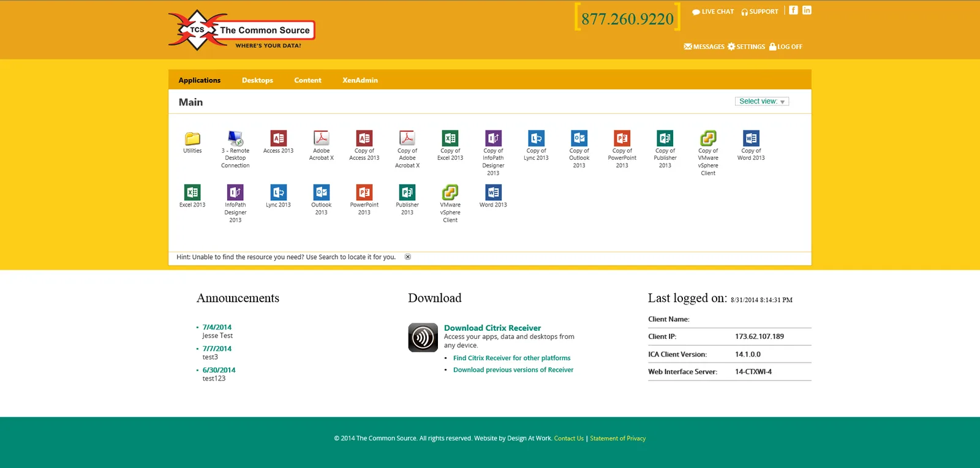Open the Contact Us footer link
Viewport: 980px width, 468px height.
click(569, 439)
